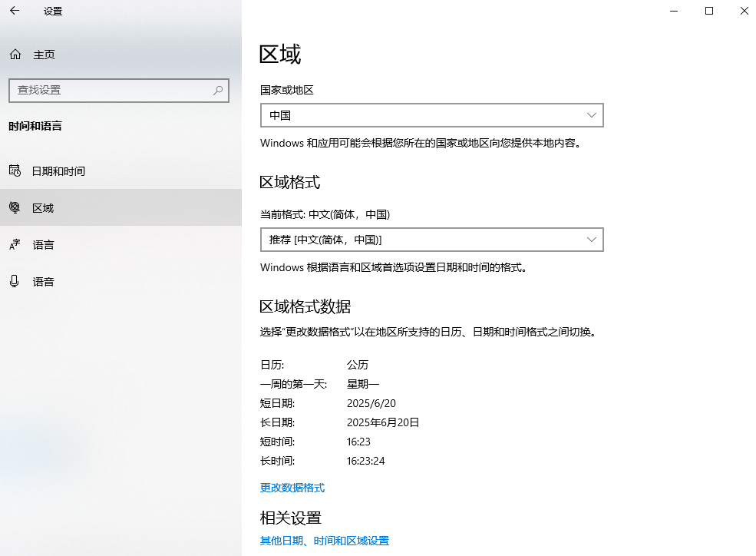Viewport: 756px width, 556px height.
Task: Open the 国家或地区 dropdown
Action: (431, 114)
